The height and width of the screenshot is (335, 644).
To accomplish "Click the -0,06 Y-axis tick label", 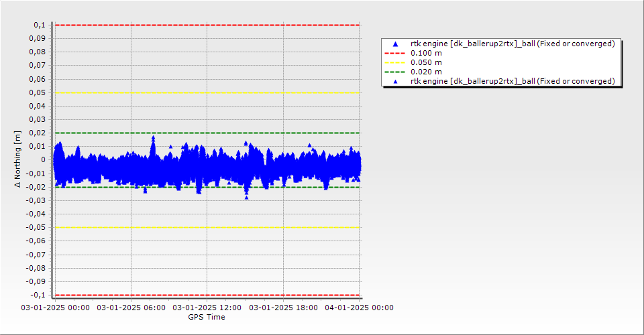I will pos(36,241).
